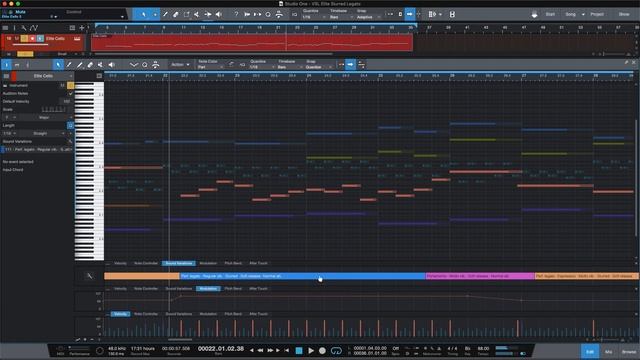Select the Bend tool in main toolbar
Image resolution: width=640 pixels, height=360 pixels.
[208, 14]
